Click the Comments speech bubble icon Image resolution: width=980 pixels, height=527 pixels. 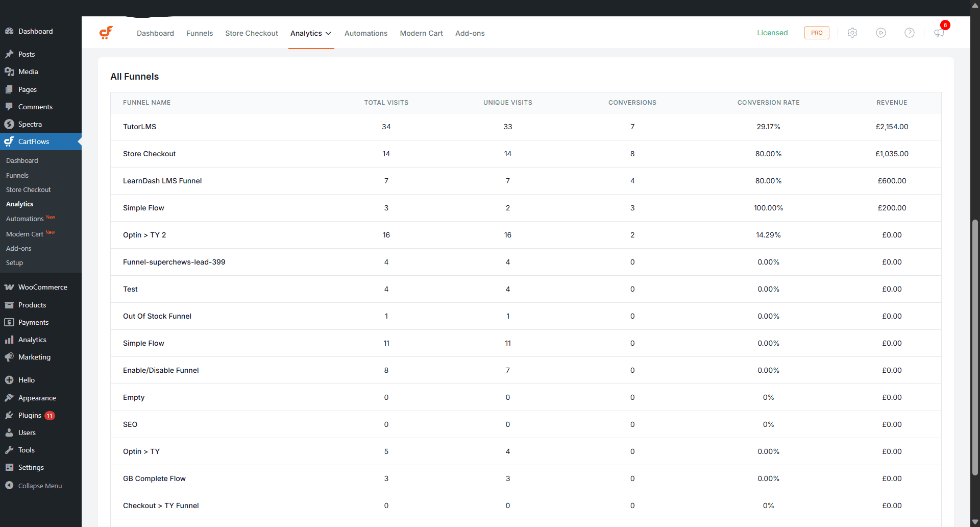click(9, 106)
